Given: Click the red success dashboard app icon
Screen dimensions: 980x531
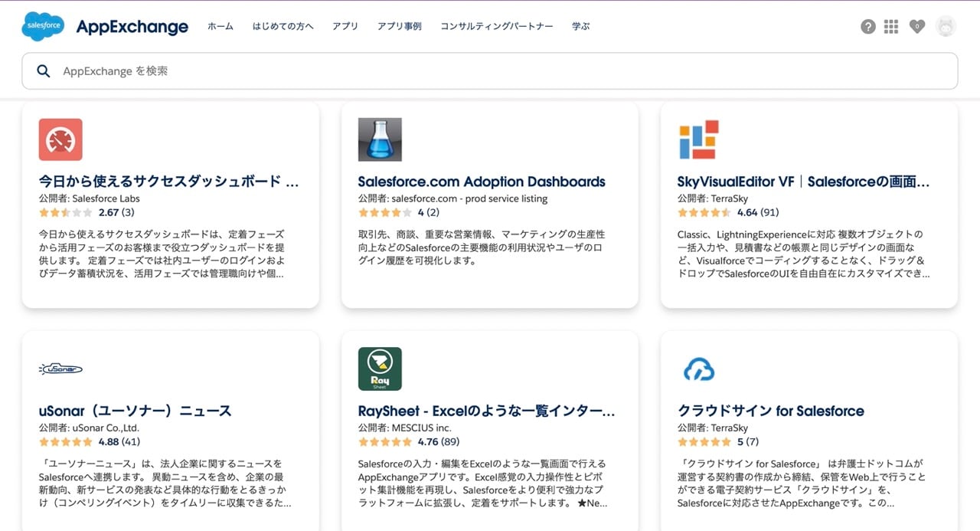Looking at the screenshot, I should 60,139.
